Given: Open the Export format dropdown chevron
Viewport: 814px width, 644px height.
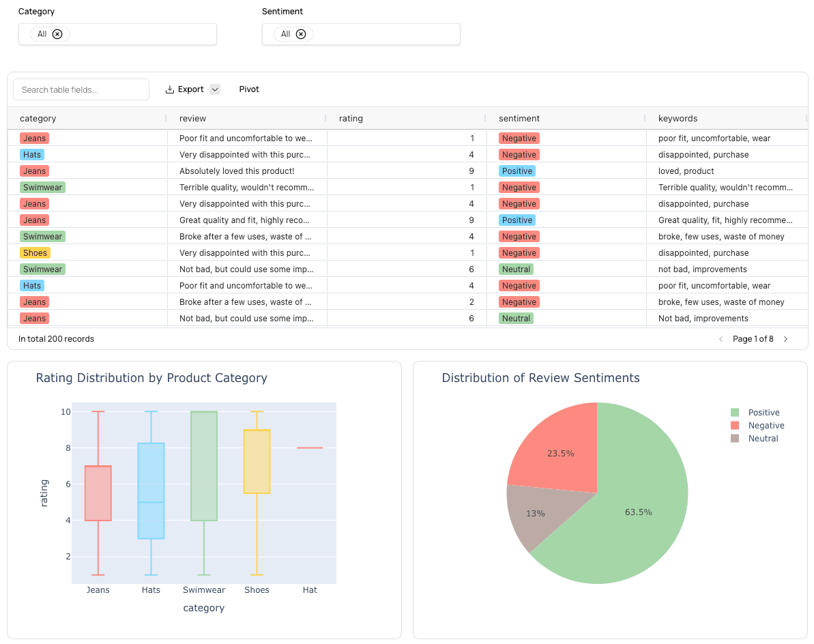Looking at the screenshot, I should 214,89.
